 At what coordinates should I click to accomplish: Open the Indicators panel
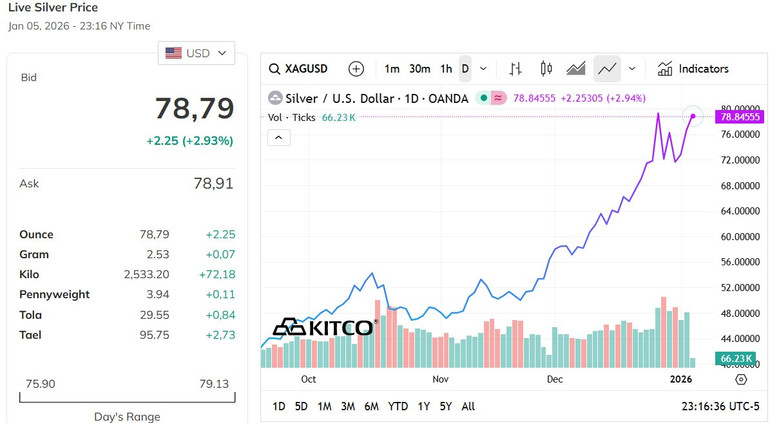tap(693, 69)
